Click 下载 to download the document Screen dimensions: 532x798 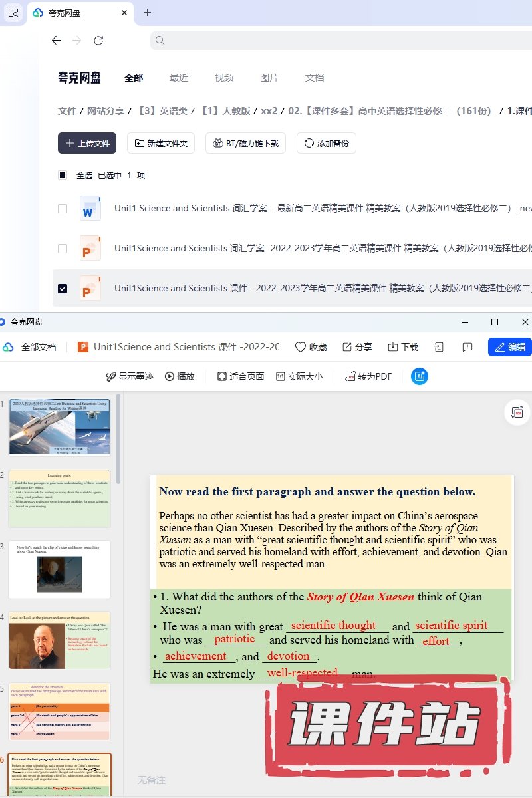393,347
